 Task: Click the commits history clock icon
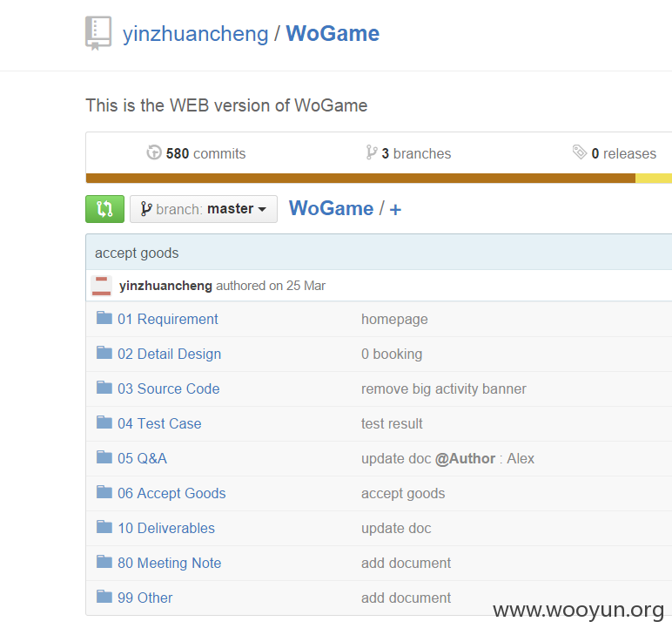click(x=154, y=152)
